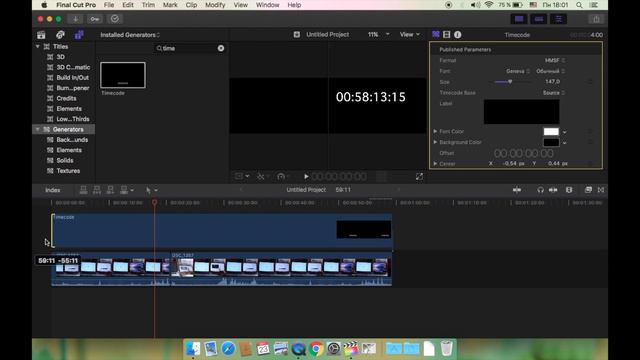Open the timeline Index button

pyautogui.click(x=53, y=190)
